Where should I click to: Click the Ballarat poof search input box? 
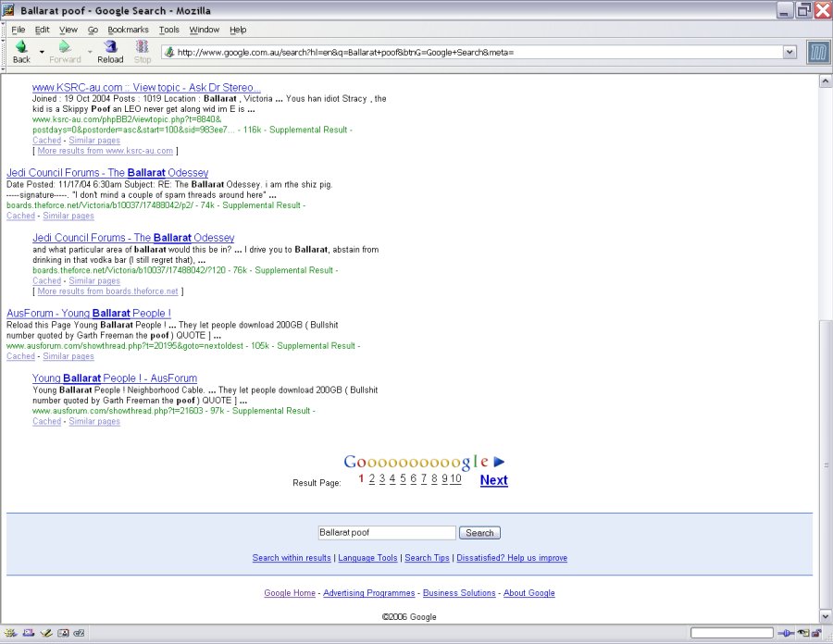pyautogui.click(x=387, y=533)
